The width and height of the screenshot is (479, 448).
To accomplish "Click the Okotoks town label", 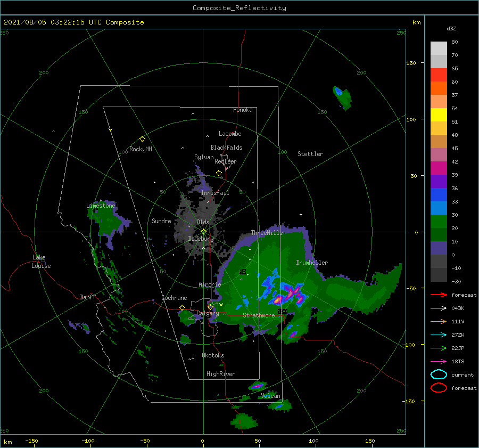I will tap(213, 355).
